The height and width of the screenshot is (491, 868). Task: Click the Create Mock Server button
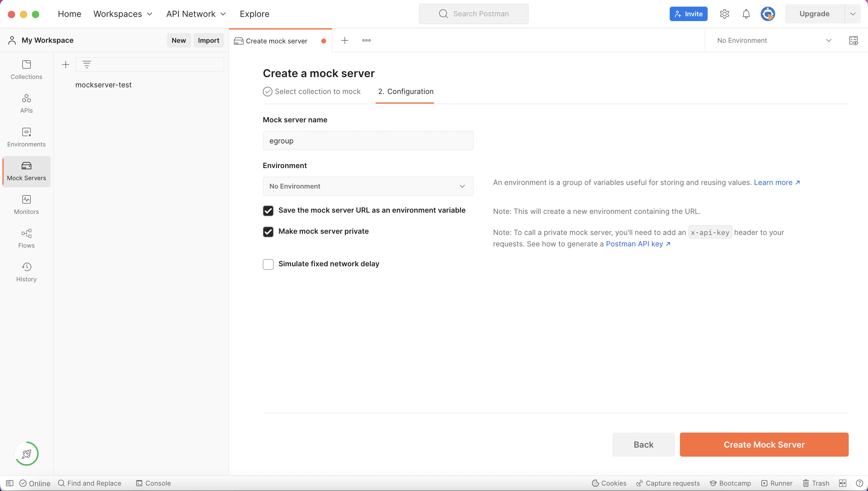pyautogui.click(x=764, y=445)
